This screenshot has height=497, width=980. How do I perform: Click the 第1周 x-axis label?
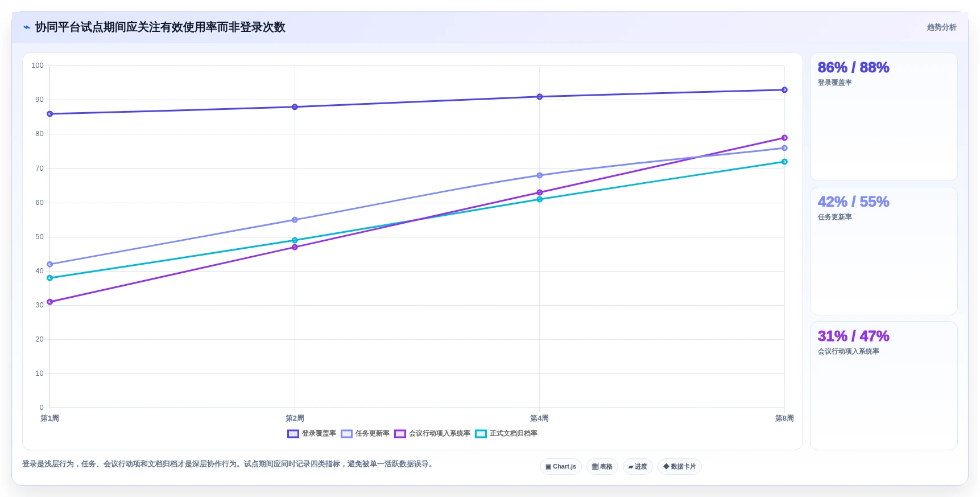tap(50, 418)
